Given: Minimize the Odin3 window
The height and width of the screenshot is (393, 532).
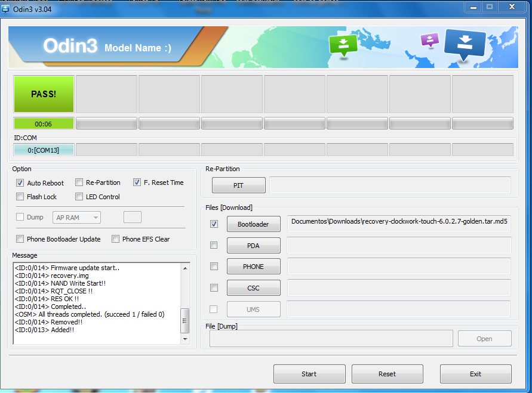Looking at the screenshot, I should [473, 7].
